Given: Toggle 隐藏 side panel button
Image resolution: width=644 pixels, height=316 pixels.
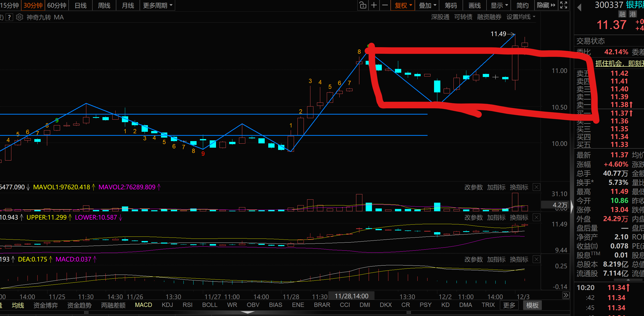Looking at the screenshot, I should coord(546,5).
